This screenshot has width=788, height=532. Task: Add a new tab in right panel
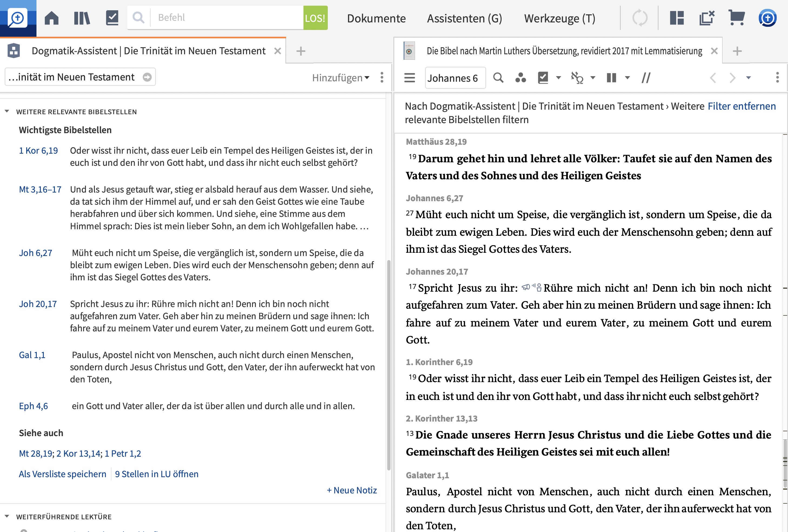(737, 51)
